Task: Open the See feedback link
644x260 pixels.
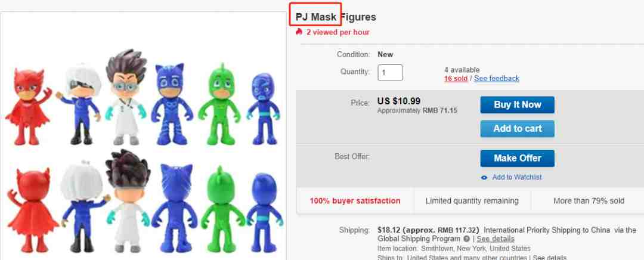Action: (497, 79)
